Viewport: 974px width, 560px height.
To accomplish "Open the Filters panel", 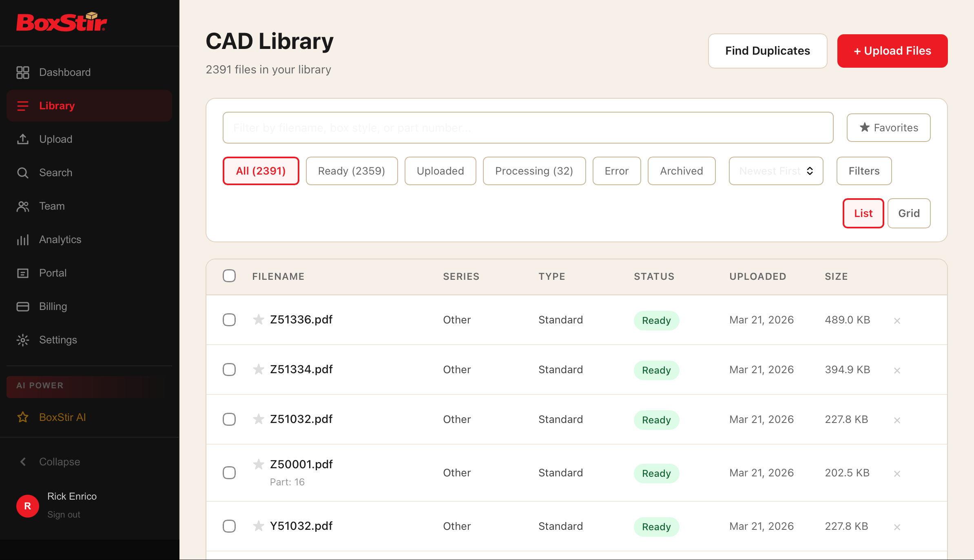I will (864, 171).
